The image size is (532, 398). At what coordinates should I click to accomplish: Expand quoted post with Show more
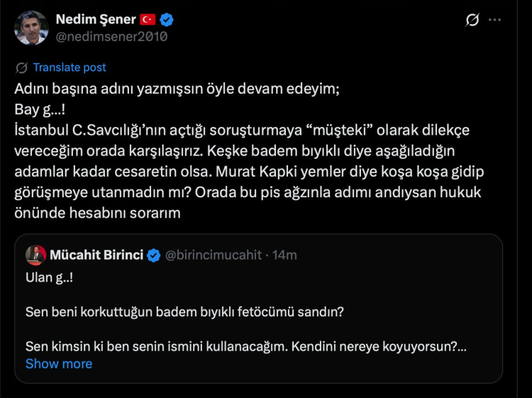pos(59,363)
